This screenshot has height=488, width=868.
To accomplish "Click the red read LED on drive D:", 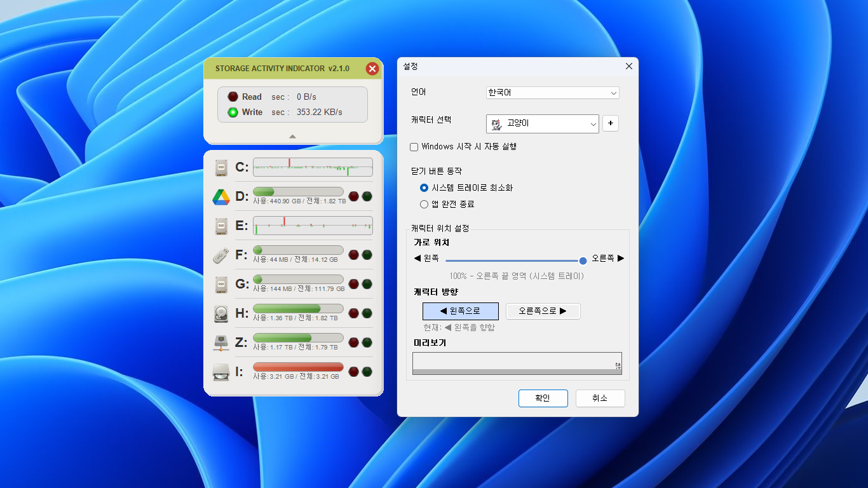I will (x=354, y=196).
